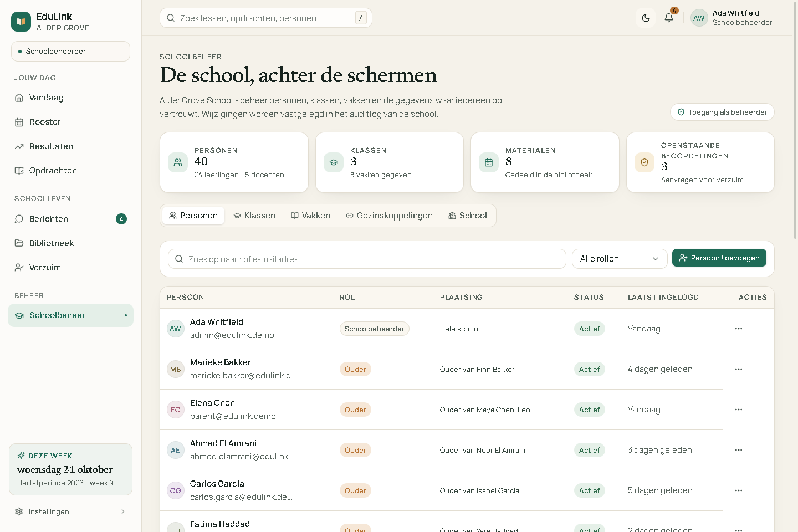
Task: Expand Instellingen at the sidebar bottom
Action: coord(70,511)
